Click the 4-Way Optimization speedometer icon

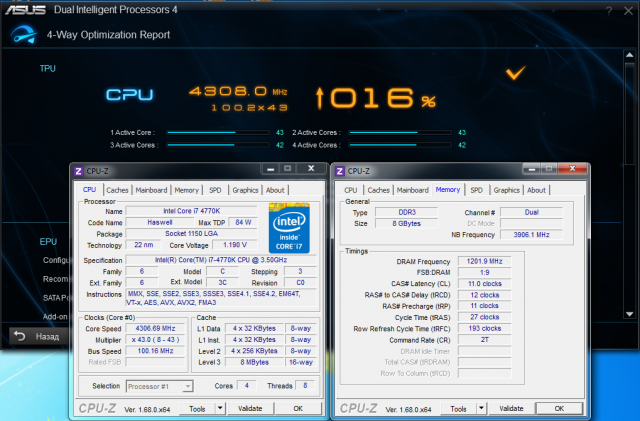coord(23,35)
